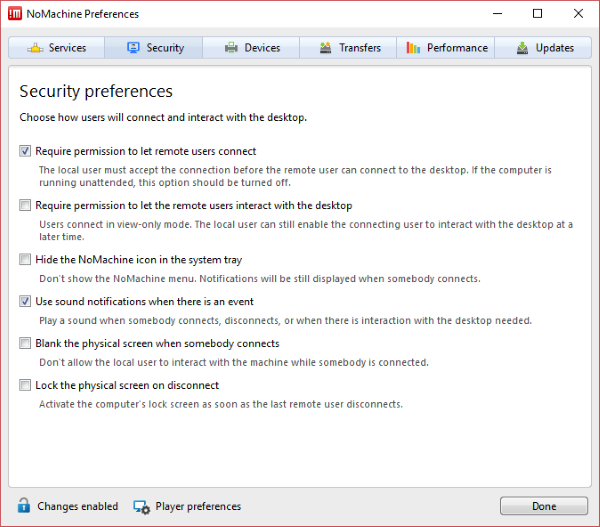Tick Require permission to interact with desktop
This screenshot has height=527, width=600.
[x=25, y=206]
